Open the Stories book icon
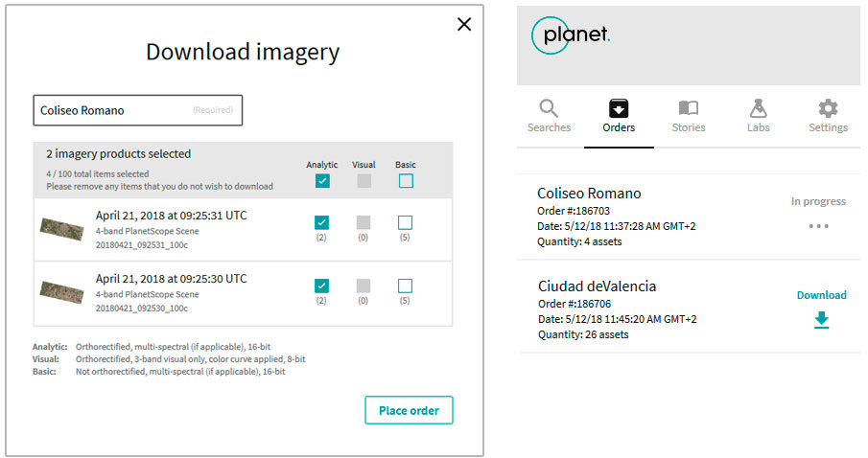868x458 pixels. tap(688, 108)
